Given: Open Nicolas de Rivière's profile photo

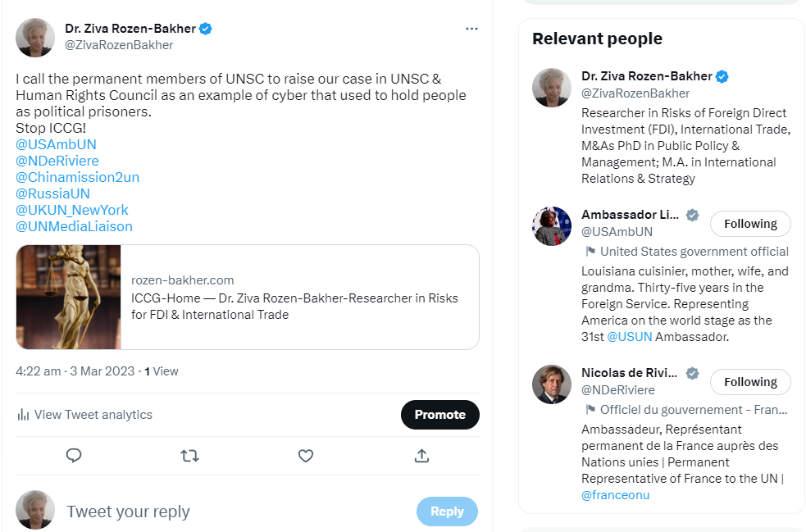Looking at the screenshot, I should (x=552, y=384).
